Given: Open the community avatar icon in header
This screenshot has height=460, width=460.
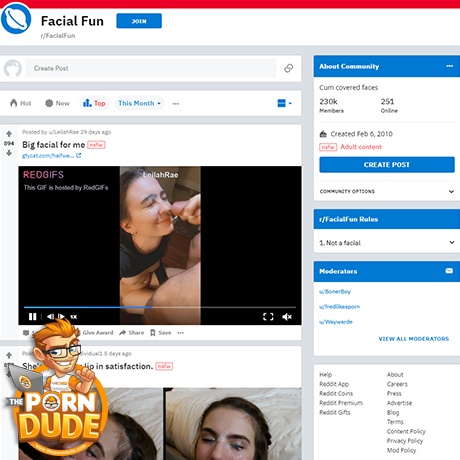Looking at the screenshot, I should coord(16,19).
